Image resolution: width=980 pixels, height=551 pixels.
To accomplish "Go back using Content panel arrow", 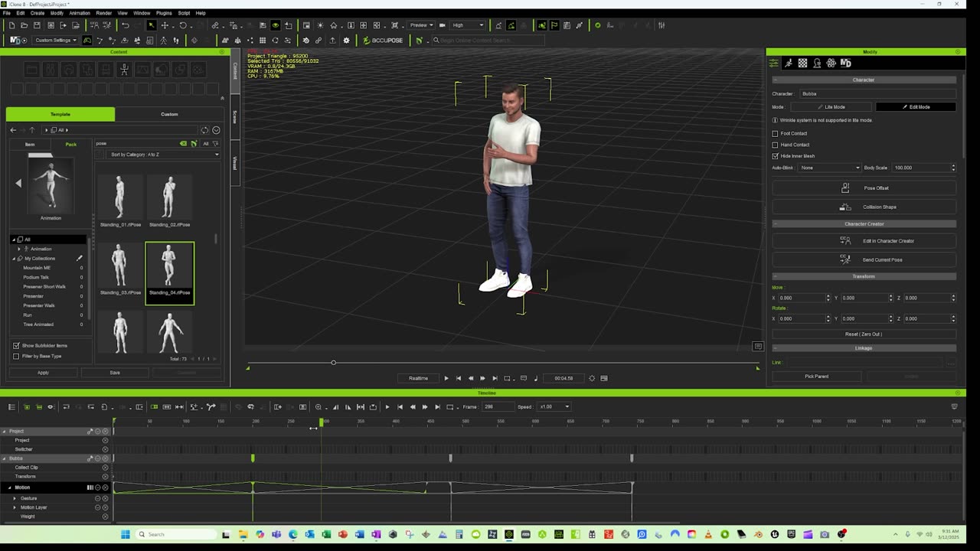I will tap(13, 130).
